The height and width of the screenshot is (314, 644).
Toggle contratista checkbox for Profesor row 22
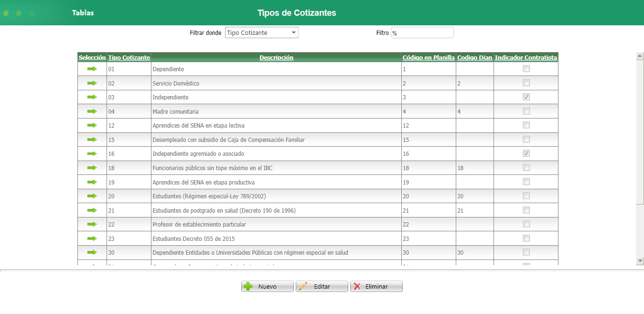click(x=526, y=224)
